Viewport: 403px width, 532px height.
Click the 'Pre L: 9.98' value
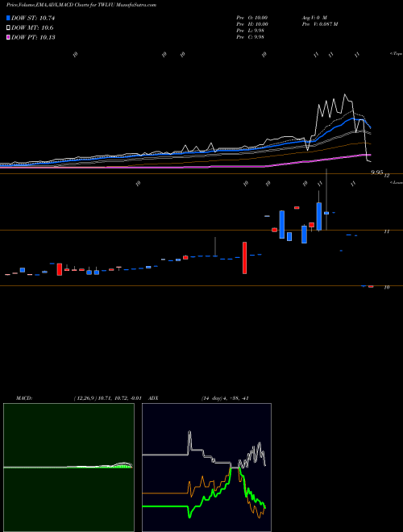click(251, 31)
